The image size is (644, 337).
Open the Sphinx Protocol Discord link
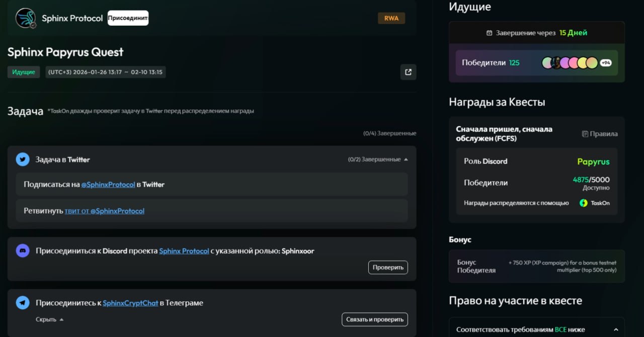click(184, 250)
